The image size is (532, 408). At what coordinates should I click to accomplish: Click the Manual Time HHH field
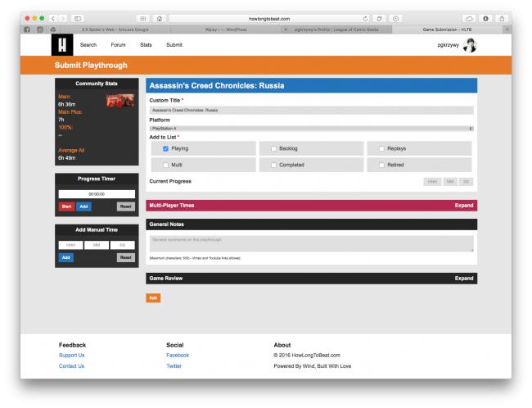click(70, 245)
